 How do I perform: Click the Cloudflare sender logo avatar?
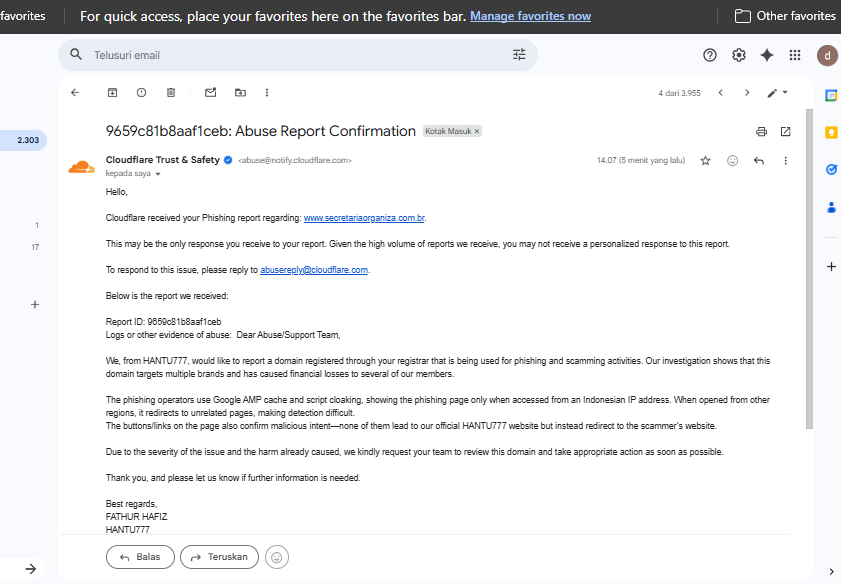pyautogui.click(x=82, y=167)
